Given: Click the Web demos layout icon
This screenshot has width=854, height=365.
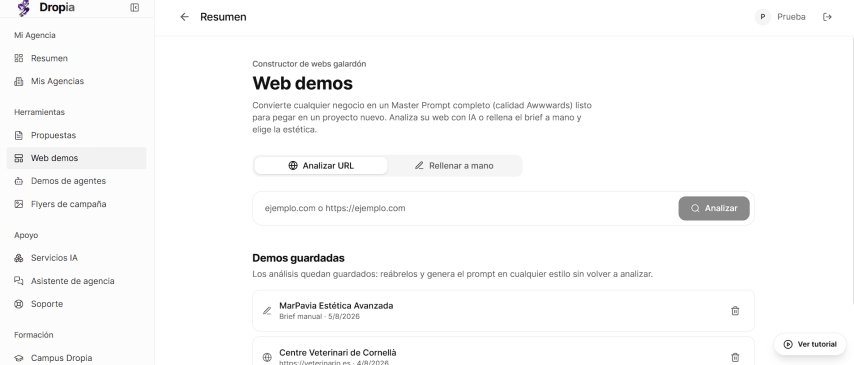Looking at the screenshot, I should tap(19, 158).
